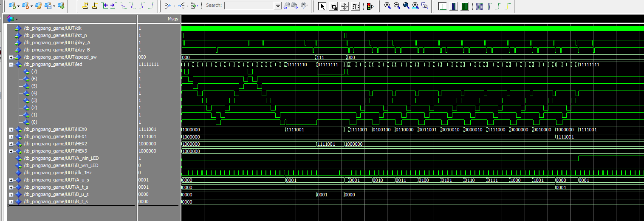This screenshot has height=221, width=644.
Task: Click the HEX0 value 1111001 in Msgs
Action: (147, 130)
